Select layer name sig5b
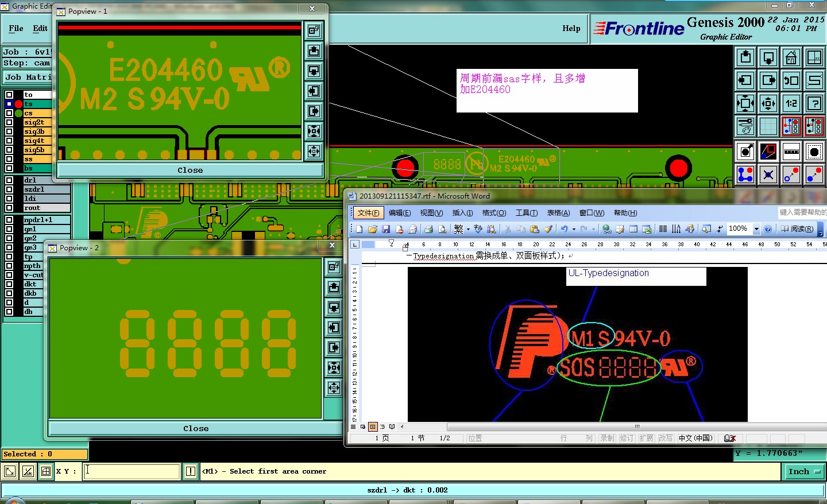The width and height of the screenshot is (827, 504). coord(37,150)
